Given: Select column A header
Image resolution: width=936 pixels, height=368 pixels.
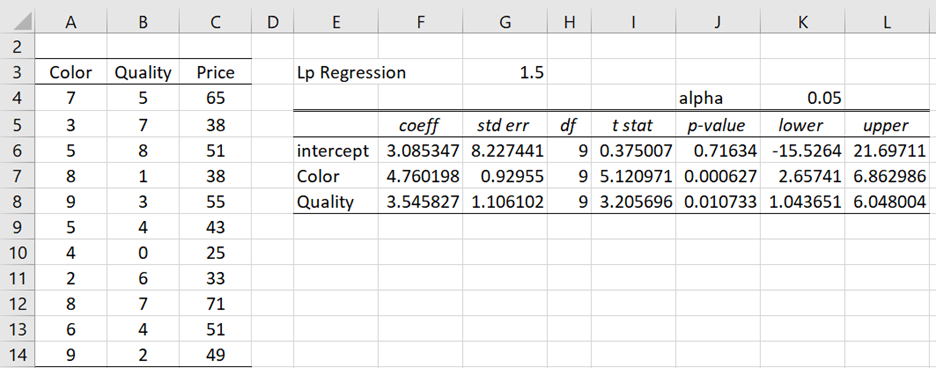Looking at the screenshot, I should [71, 22].
